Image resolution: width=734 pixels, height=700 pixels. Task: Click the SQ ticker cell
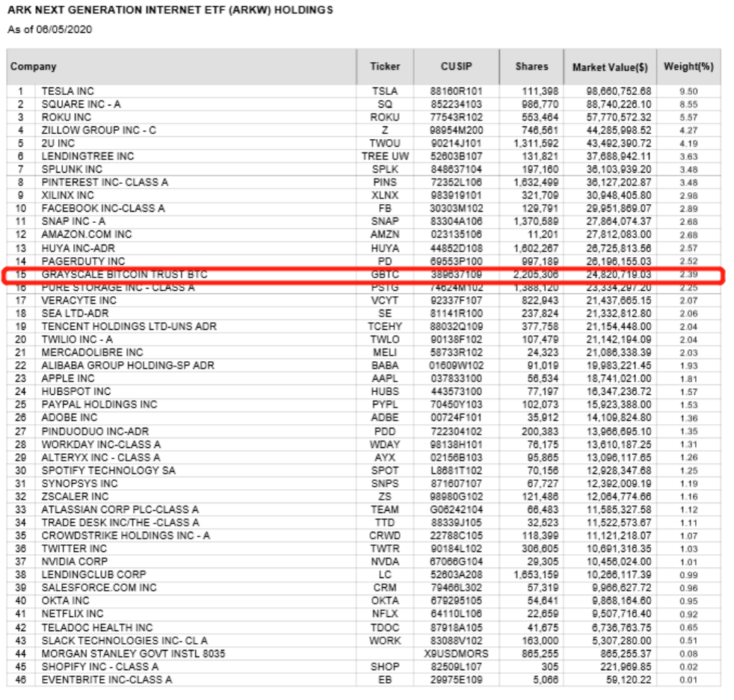coord(385,105)
